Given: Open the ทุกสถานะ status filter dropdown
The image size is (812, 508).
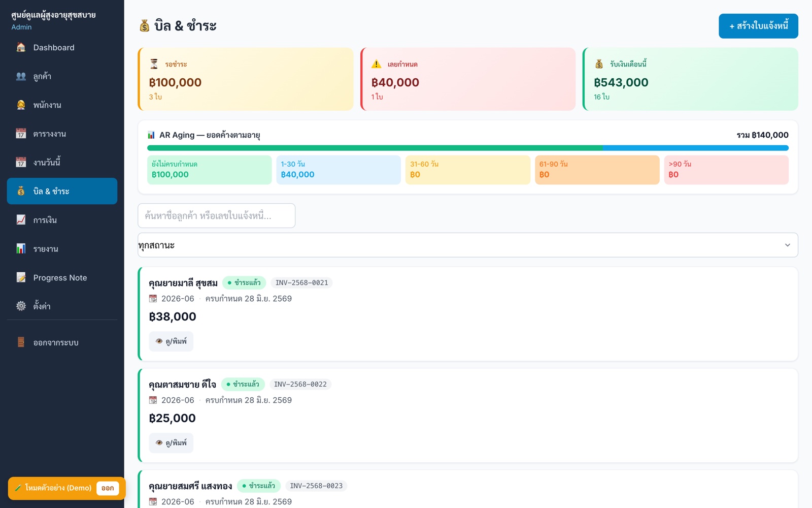Looking at the screenshot, I should [467, 245].
